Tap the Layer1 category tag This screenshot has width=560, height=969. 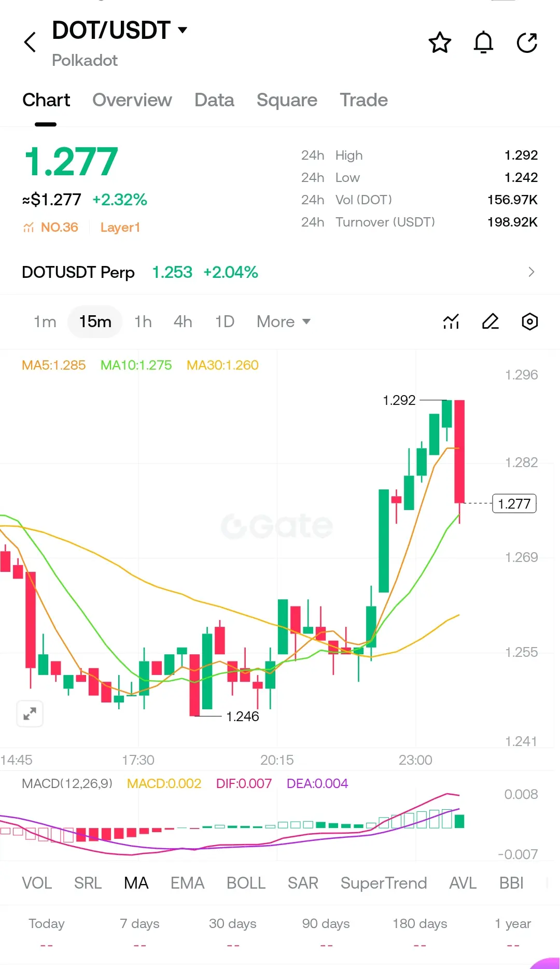click(x=120, y=228)
